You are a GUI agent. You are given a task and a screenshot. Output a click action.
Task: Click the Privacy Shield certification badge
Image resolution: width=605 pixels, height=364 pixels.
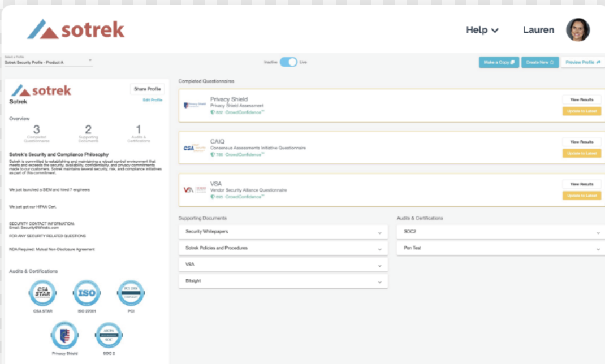[x=64, y=336]
